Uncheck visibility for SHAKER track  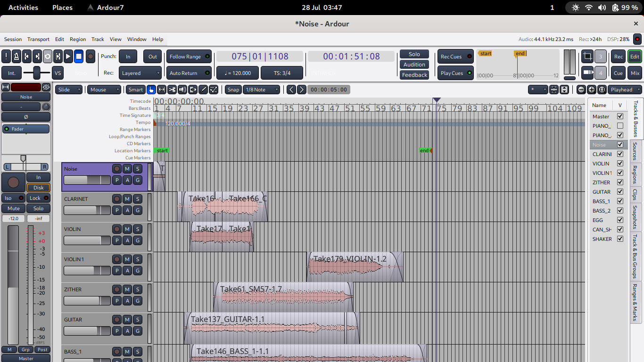point(620,239)
